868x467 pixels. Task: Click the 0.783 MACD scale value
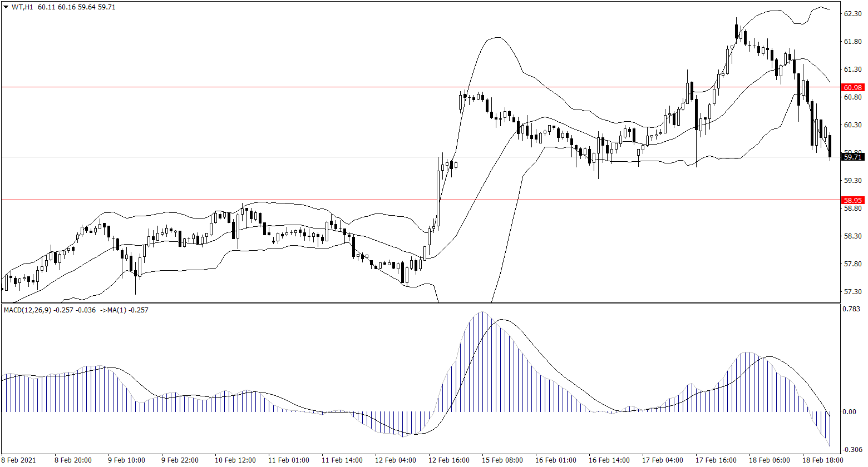(852, 309)
